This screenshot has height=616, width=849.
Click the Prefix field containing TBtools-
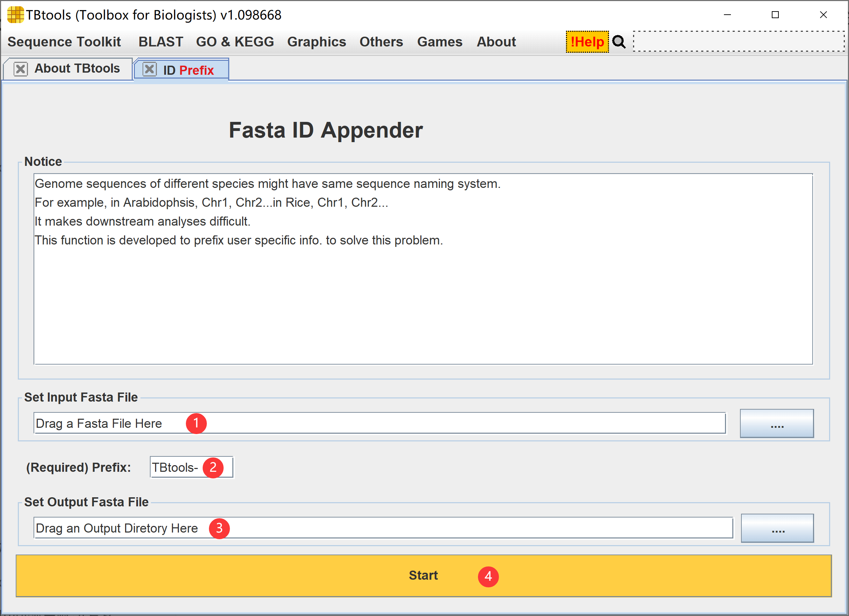191,468
